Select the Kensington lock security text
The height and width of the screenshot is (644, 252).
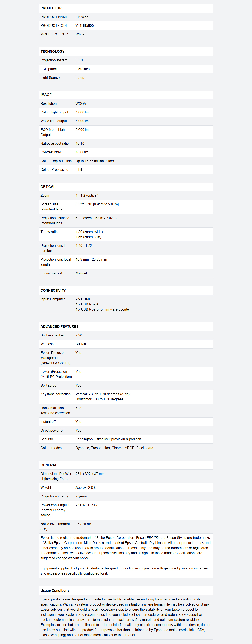[108, 439]
